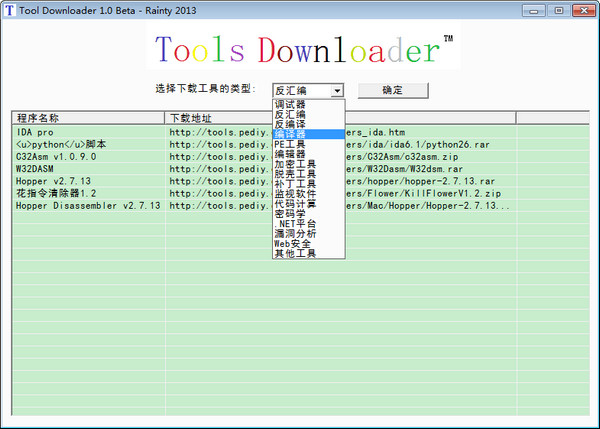Pick the .NET平台 option
The height and width of the screenshot is (429, 600).
click(295, 224)
